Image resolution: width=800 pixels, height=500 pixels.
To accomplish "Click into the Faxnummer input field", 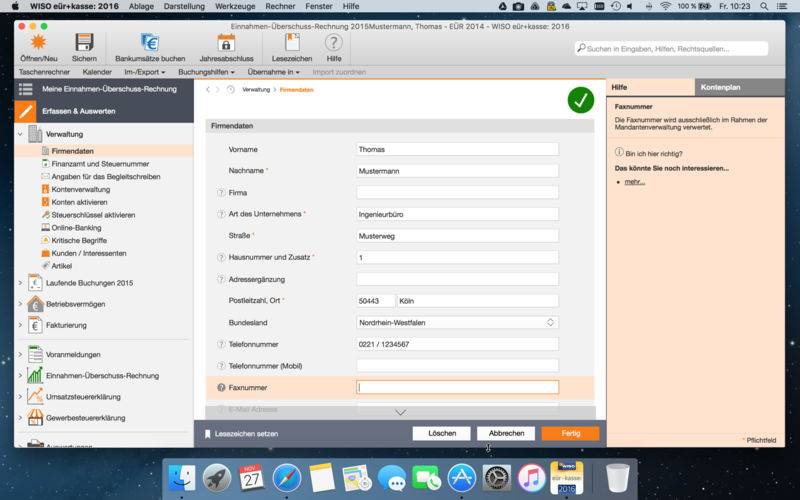I will click(457, 387).
